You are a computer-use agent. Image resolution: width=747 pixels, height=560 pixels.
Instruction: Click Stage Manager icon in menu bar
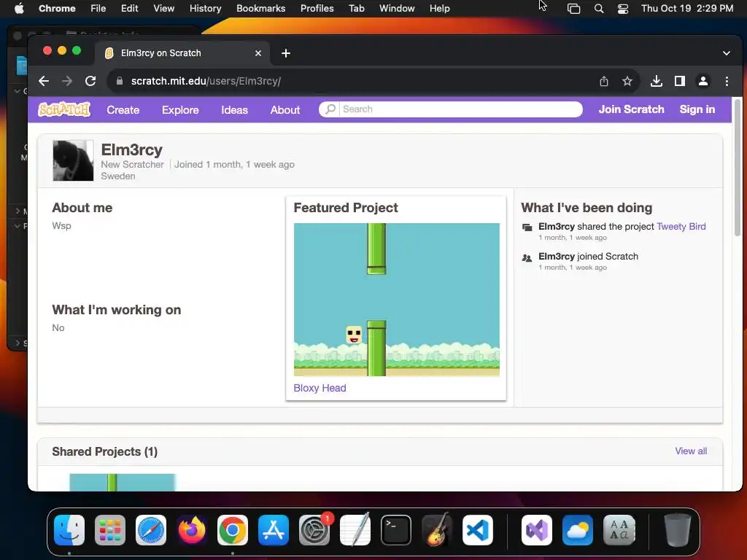click(x=573, y=9)
